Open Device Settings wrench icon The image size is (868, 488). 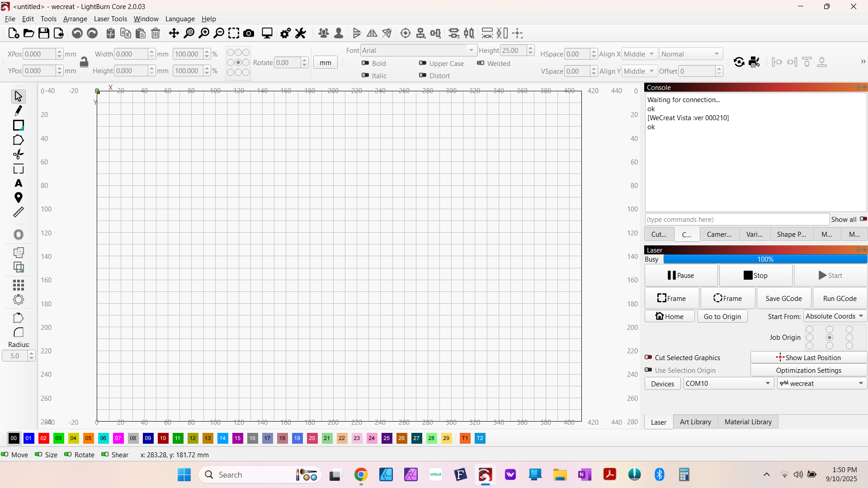[x=301, y=33]
